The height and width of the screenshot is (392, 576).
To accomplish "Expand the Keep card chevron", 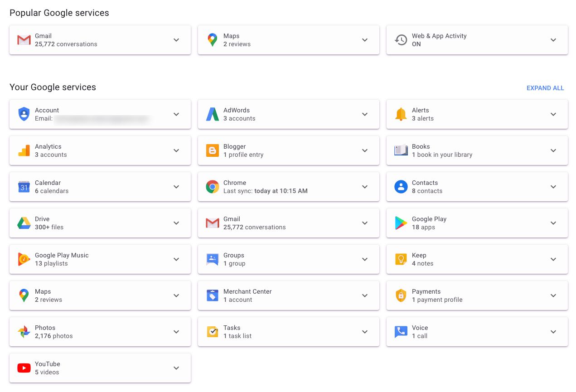I will [x=553, y=259].
